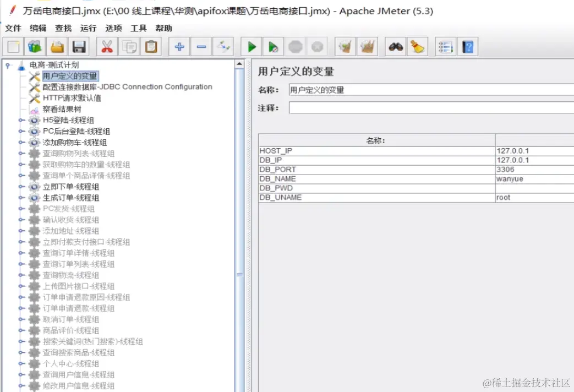The image size is (574, 392).
Task: Select the HOST_IP variable cell
Action: click(x=376, y=151)
